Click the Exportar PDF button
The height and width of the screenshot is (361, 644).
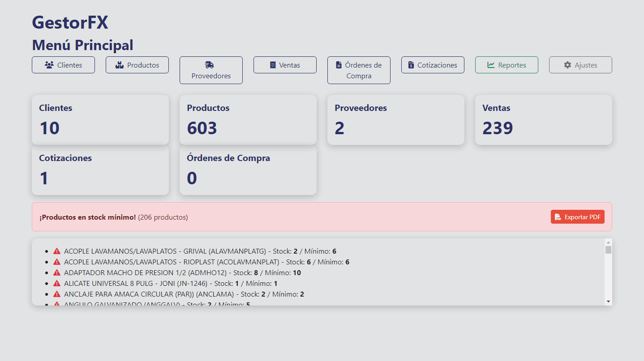point(578,217)
